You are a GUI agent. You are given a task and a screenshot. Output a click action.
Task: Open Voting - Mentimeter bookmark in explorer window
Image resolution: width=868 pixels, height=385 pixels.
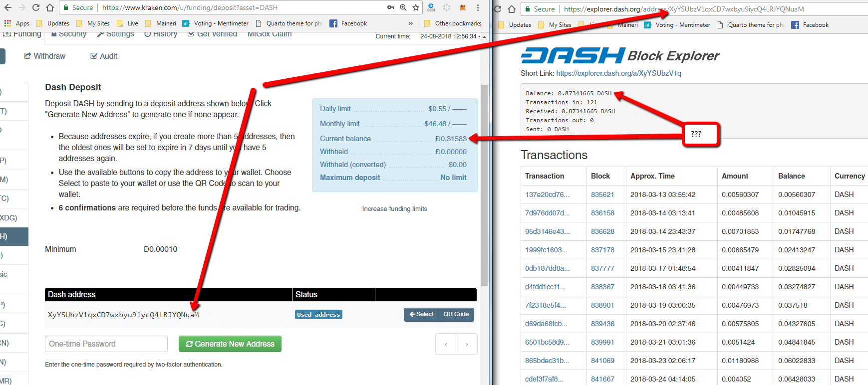click(x=677, y=25)
